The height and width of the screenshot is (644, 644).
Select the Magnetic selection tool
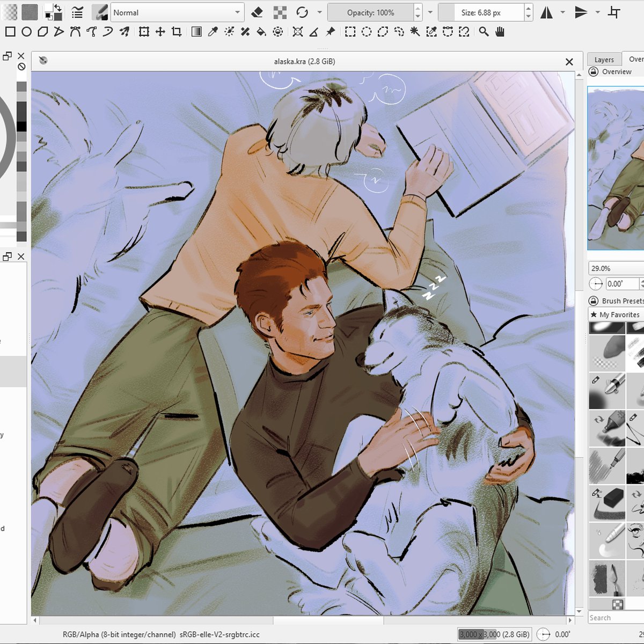[464, 32]
